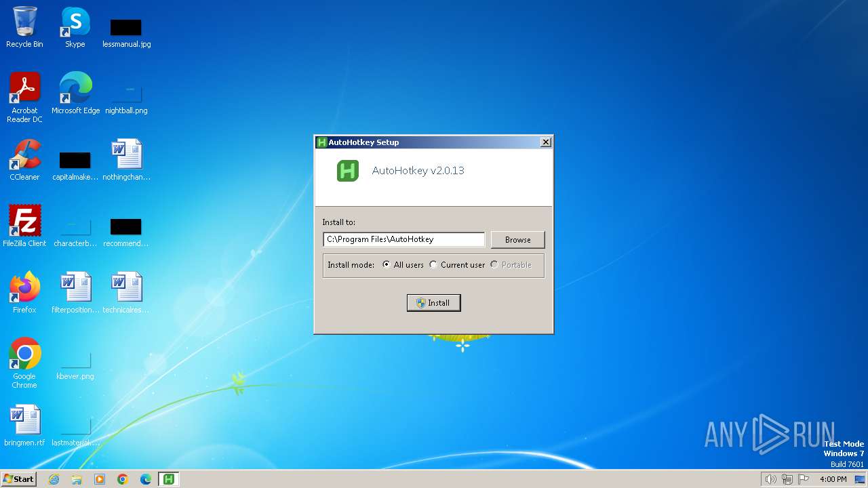The height and width of the screenshot is (488, 868).
Task: Click the install path input field
Action: [x=404, y=239]
